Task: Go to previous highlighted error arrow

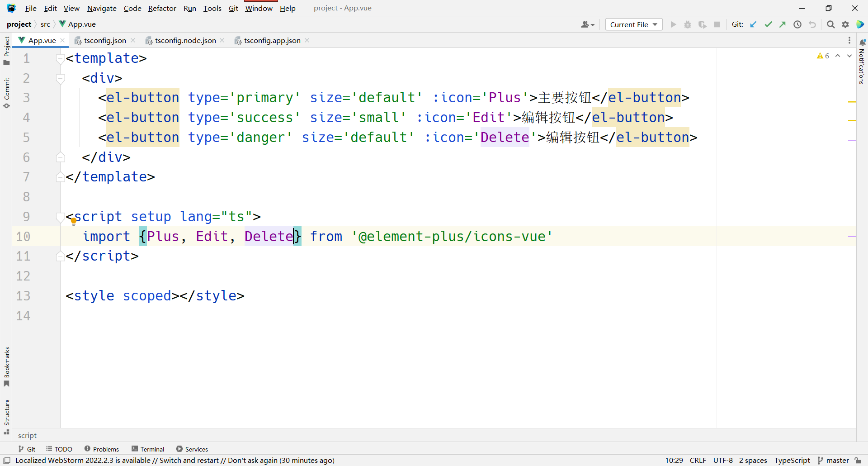Action: [x=838, y=56]
